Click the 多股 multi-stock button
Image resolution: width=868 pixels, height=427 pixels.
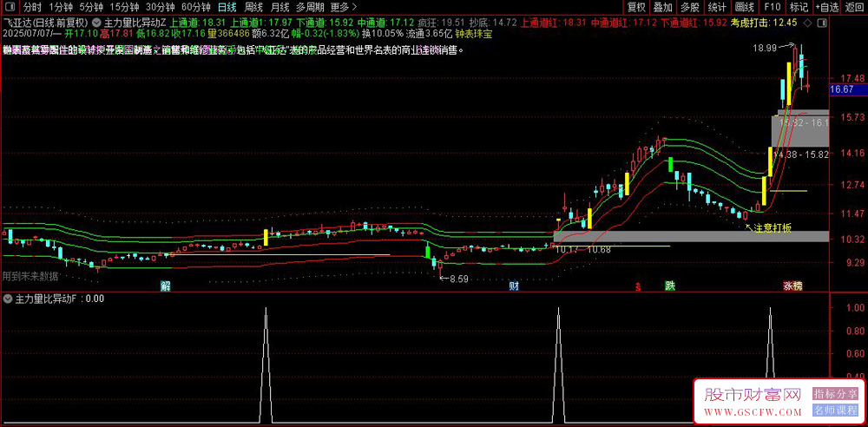click(690, 7)
